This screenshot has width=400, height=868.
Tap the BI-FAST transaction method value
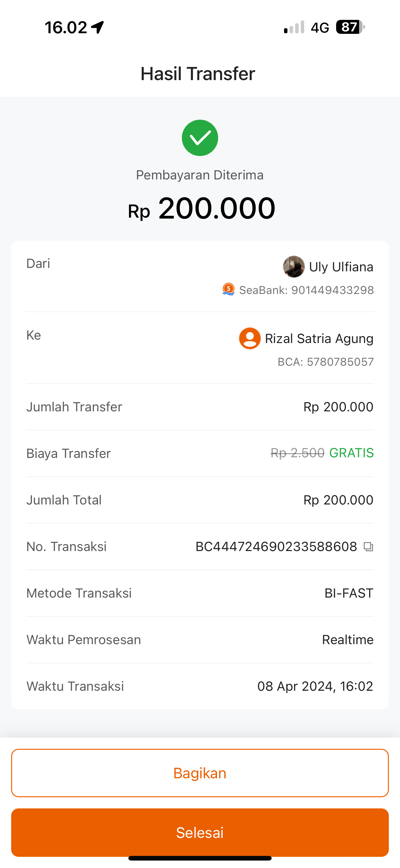(349, 593)
